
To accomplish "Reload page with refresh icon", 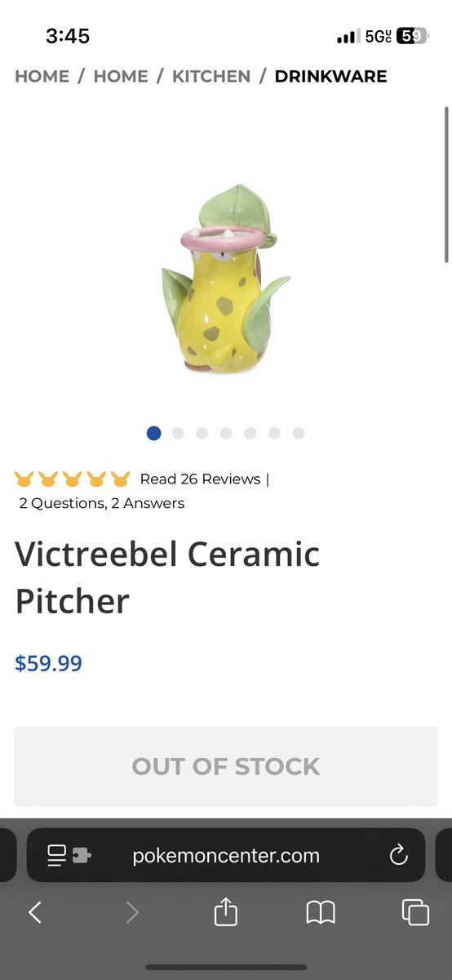I will tap(398, 855).
